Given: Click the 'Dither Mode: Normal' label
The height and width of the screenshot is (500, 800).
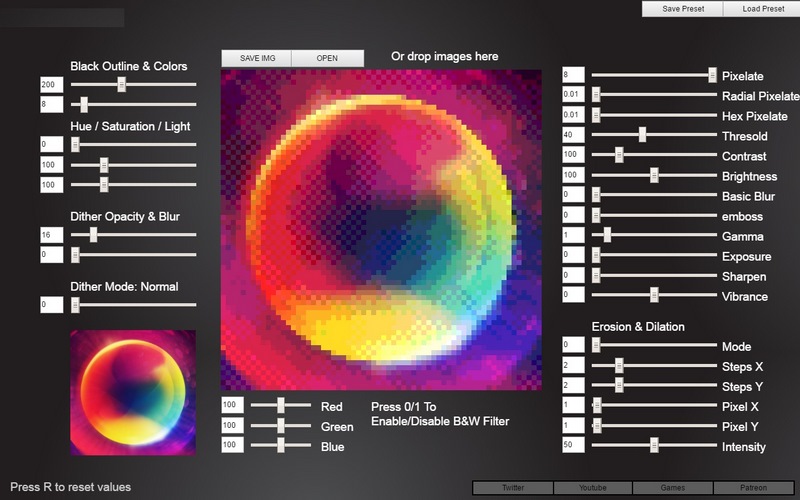Looking at the screenshot, I should [x=124, y=286].
